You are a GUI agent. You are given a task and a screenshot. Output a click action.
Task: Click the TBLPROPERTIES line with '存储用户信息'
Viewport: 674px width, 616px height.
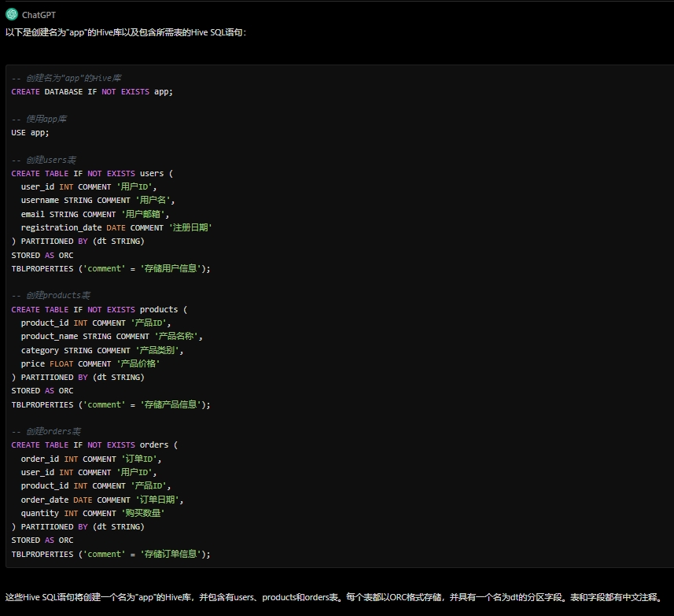tap(111, 269)
